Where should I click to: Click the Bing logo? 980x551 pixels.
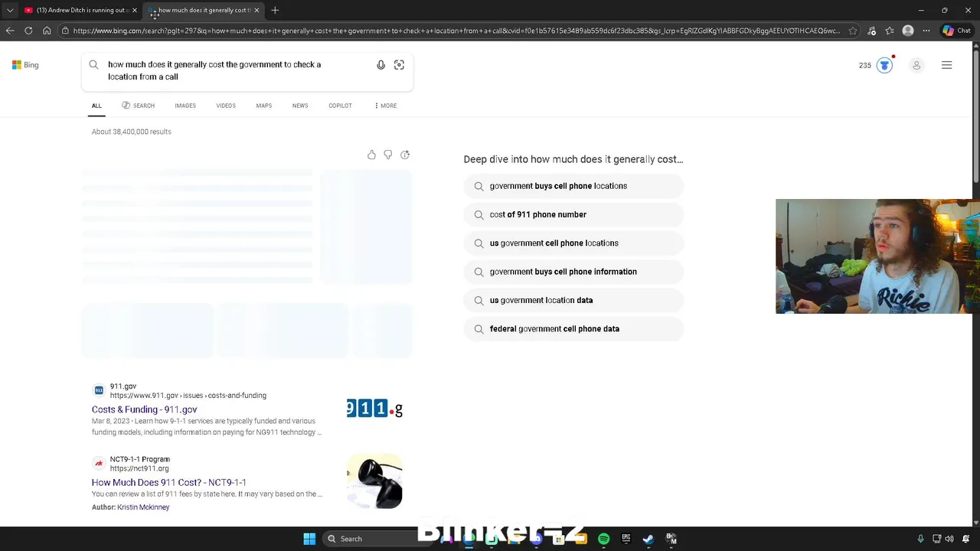click(25, 65)
